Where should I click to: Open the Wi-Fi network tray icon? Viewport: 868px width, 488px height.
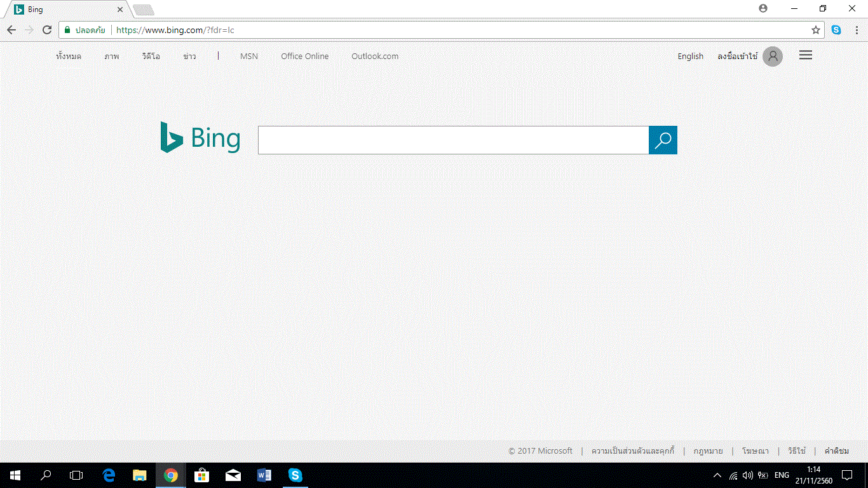click(733, 475)
